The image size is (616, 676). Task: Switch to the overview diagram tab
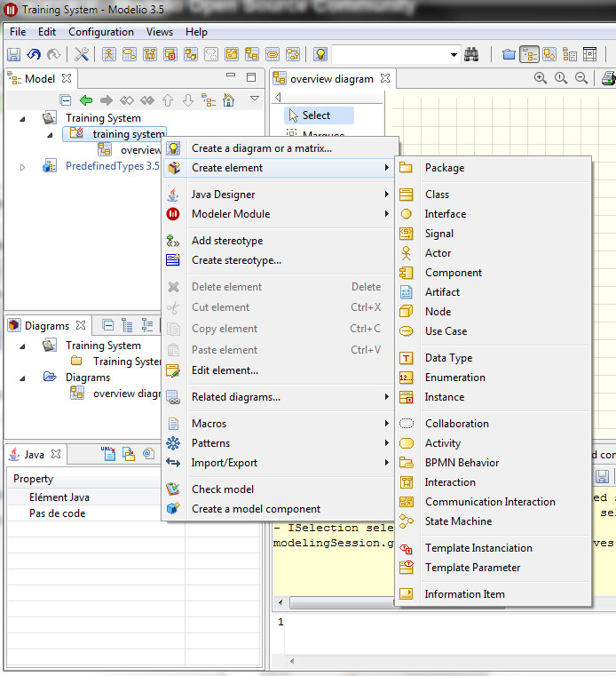click(x=332, y=79)
